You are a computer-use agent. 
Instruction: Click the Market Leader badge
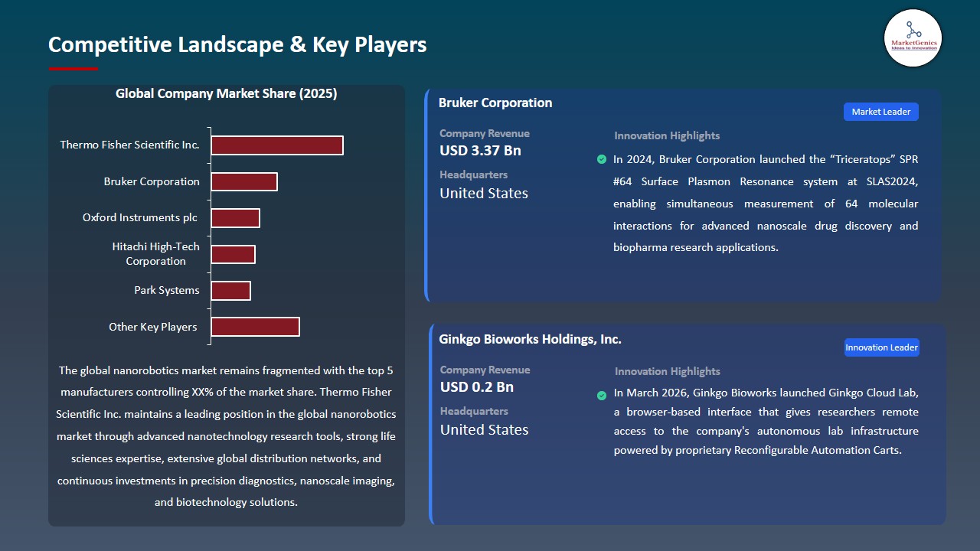tap(881, 112)
